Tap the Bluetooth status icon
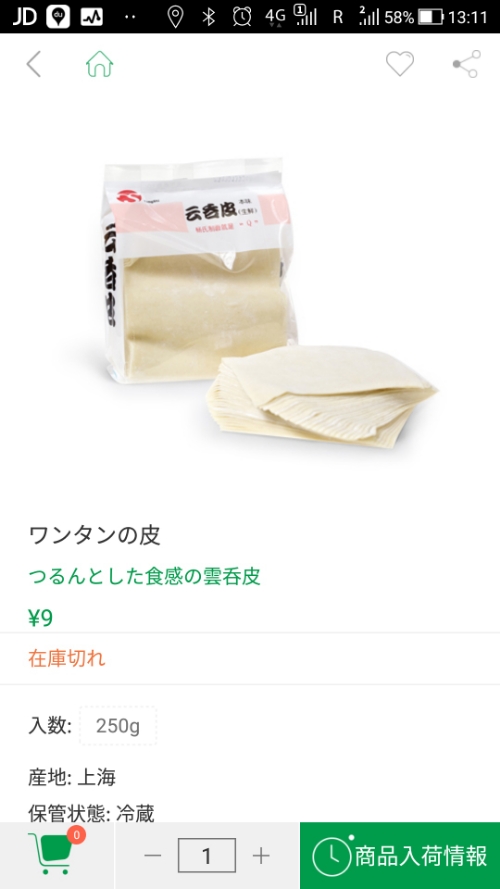Screen dimensions: 500x889 [209, 17]
